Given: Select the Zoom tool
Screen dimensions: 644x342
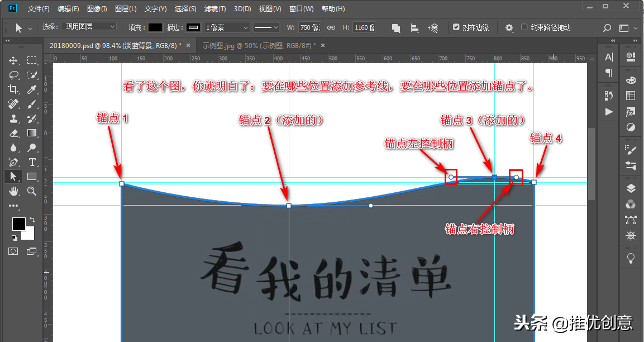Looking at the screenshot, I should (32, 191).
